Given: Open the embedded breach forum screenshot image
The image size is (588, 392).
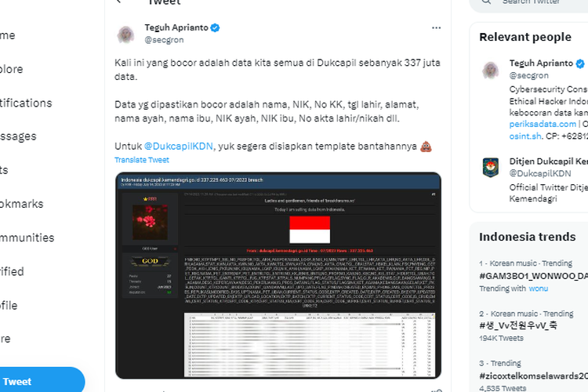Looking at the screenshot, I should [x=278, y=275].
